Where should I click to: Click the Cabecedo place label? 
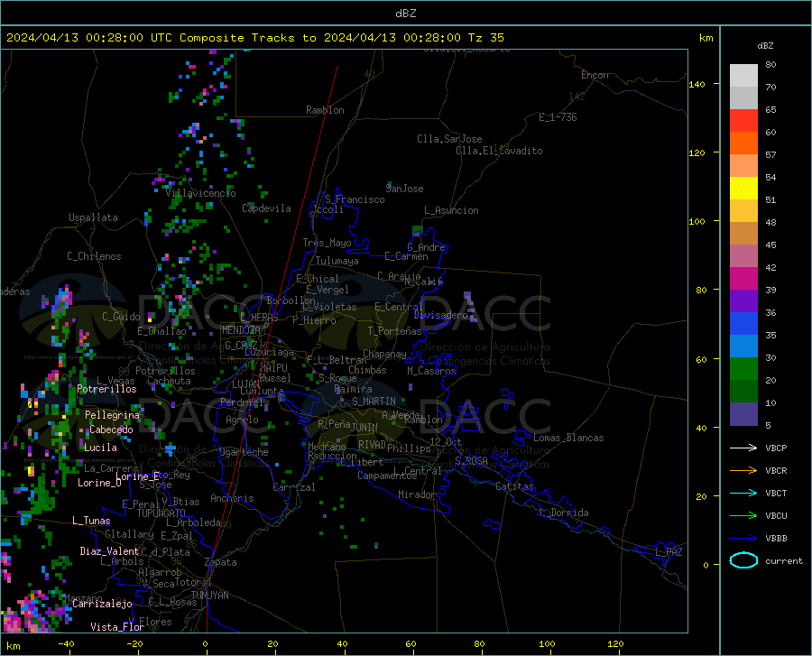[x=111, y=430]
